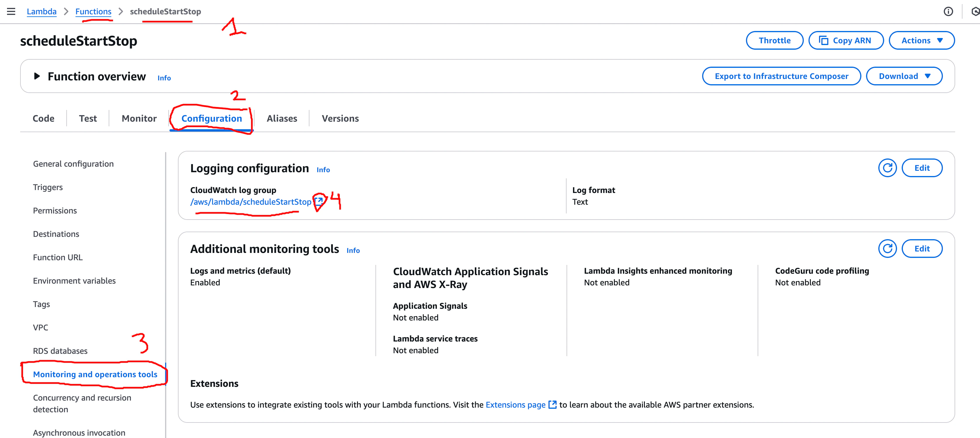Select General configuration in sidebar
980x438 pixels.
click(73, 164)
